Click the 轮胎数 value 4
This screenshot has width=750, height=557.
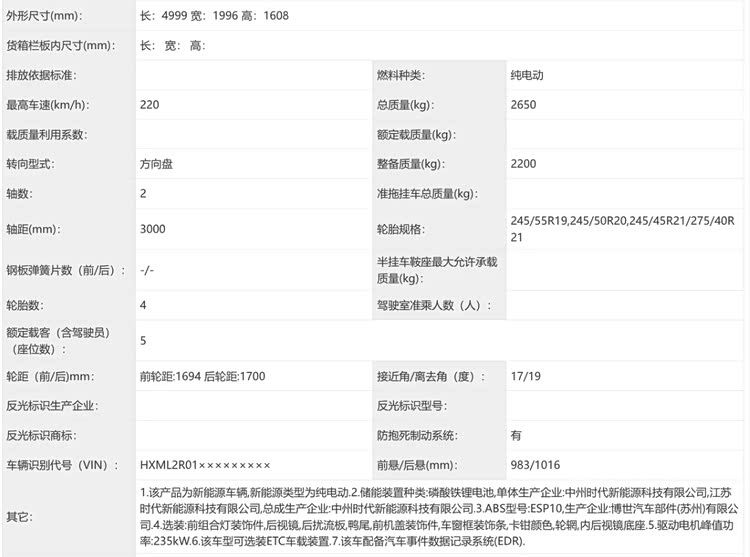click(144, 304)
